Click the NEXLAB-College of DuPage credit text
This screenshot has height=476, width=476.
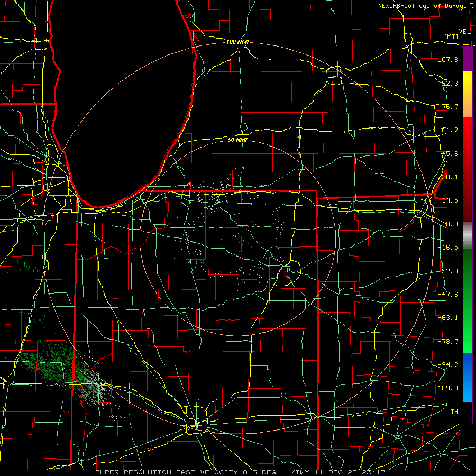coord(423,6)
